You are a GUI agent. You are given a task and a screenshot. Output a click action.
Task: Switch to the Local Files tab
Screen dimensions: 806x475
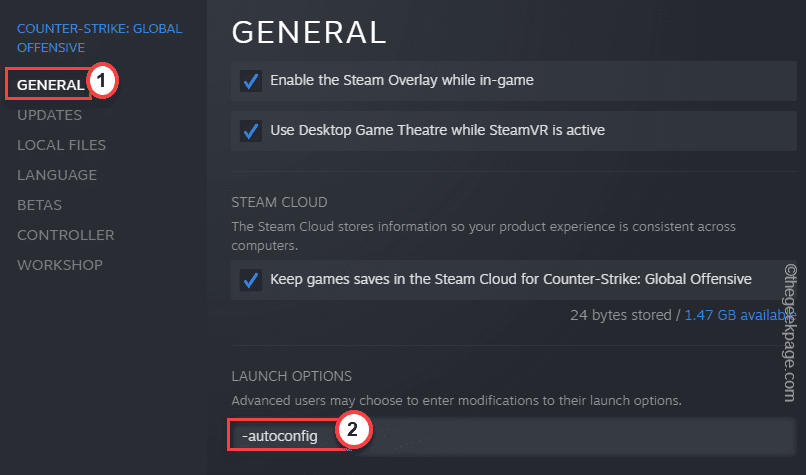[x=61, y=145]
